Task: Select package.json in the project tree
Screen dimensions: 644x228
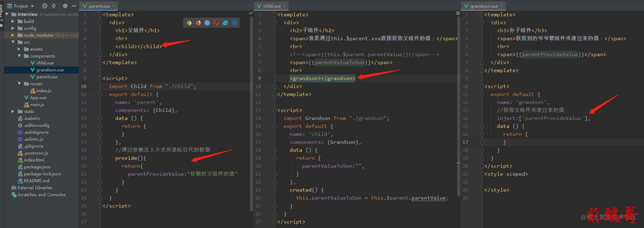Action: (37, 167)
